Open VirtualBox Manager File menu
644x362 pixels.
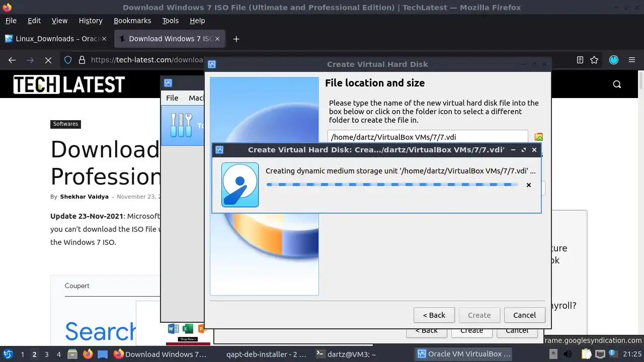tap(172, 98)
